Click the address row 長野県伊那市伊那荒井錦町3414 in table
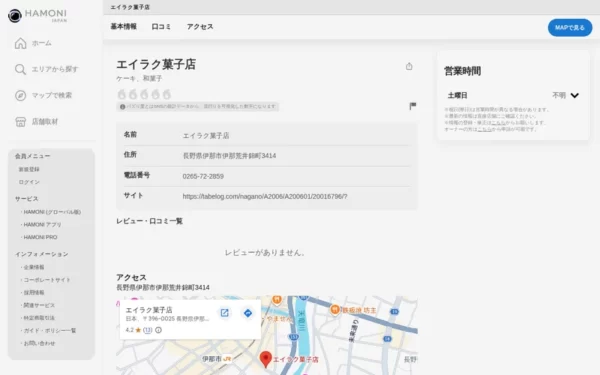600x375 pixels. click(267, 155)
